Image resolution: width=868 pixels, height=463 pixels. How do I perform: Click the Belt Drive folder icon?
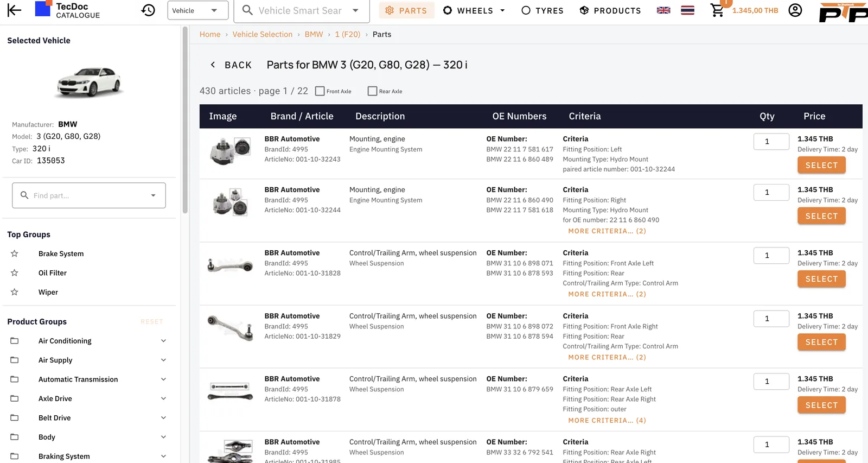(x=15, y=418)
